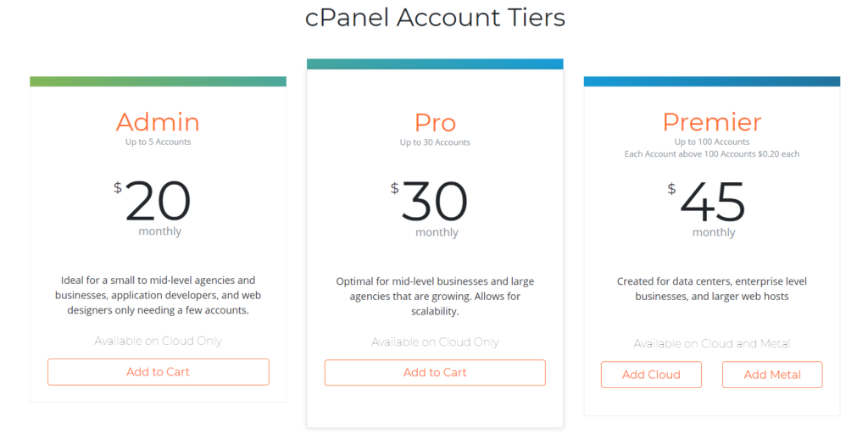Click 'Up to 5 Accounts' text
Screen dimensions: 868x439
pyautogui.click(x=158, y=142)
